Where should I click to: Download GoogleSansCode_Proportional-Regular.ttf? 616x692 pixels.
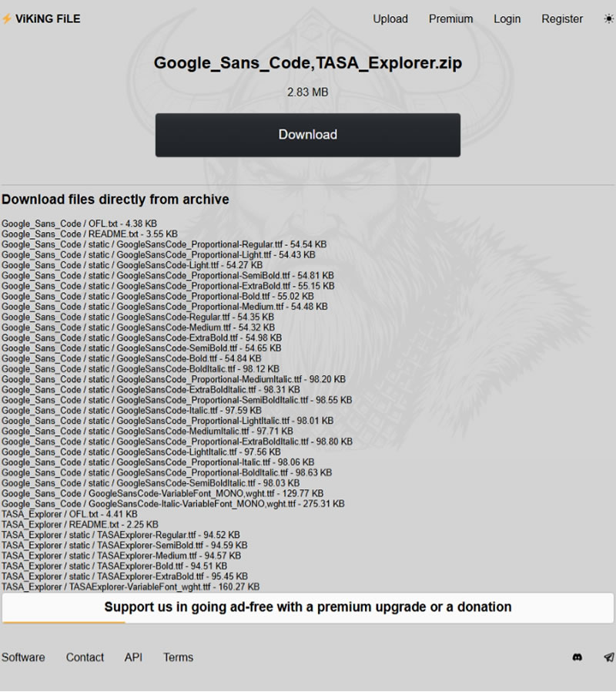(164, 244)
